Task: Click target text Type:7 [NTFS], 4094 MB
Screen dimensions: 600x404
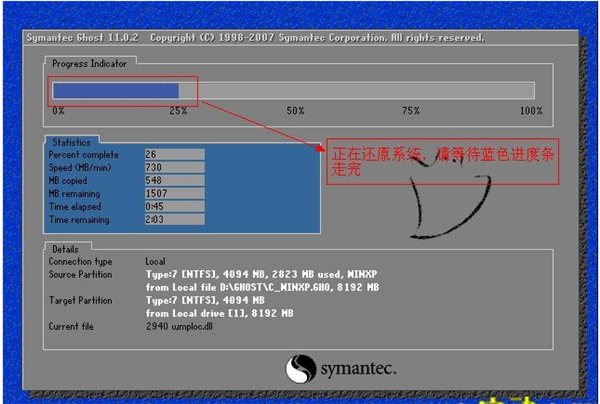Action: (x=205, y=300)
